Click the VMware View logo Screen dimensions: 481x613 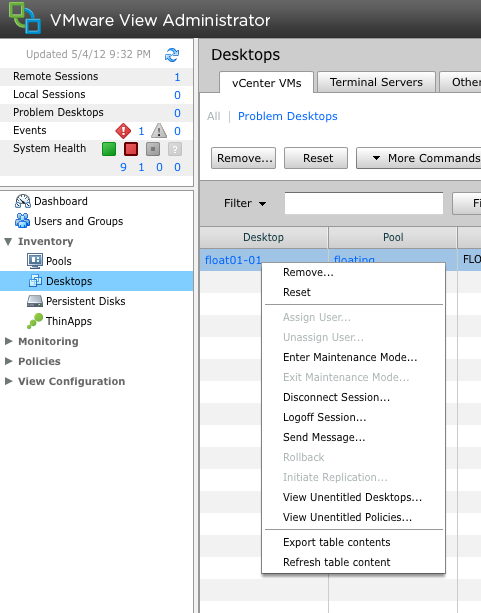click(25, 18)
